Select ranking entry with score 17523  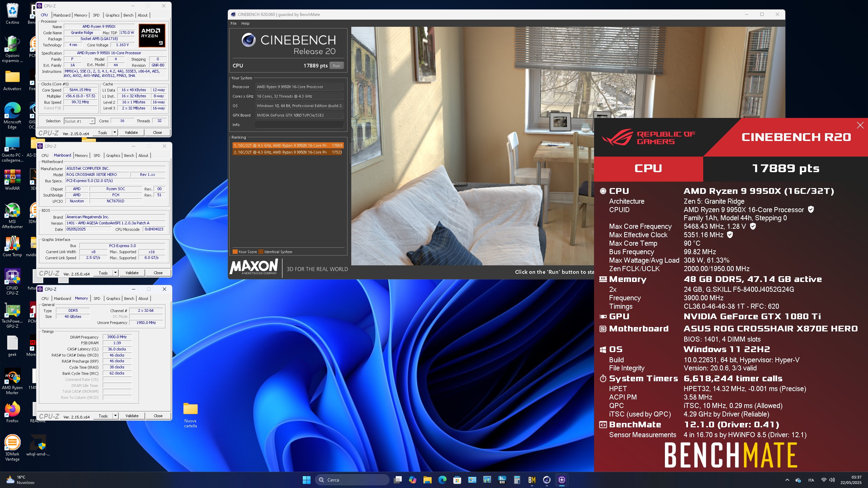tap(288, 152)
